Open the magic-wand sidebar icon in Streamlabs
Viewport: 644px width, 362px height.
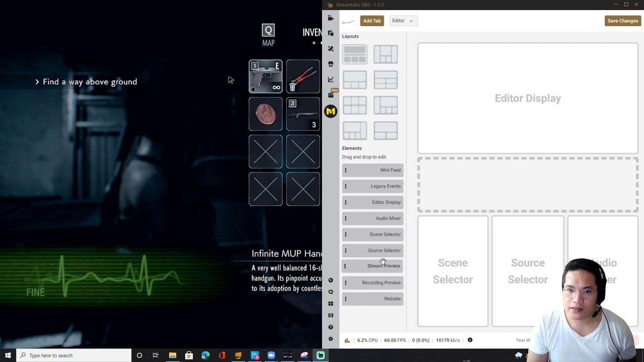(331, 49)
